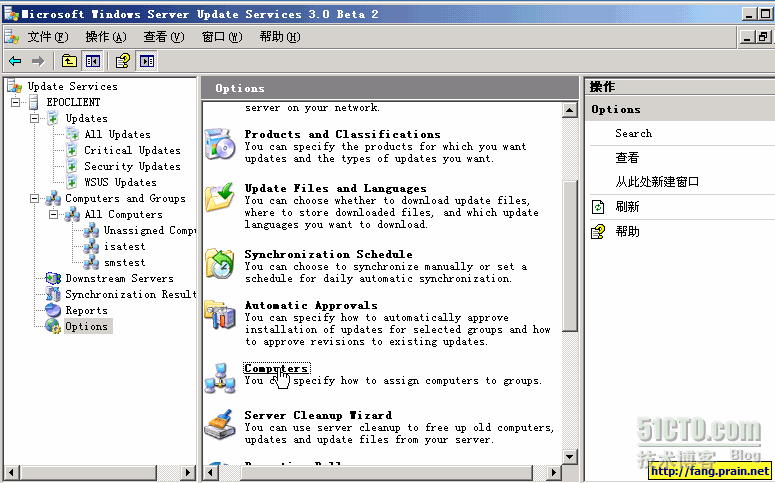This screenshot has width=775, height=483.
Task: Collapse the Updates tree node
Action: (x=35, y=119)
